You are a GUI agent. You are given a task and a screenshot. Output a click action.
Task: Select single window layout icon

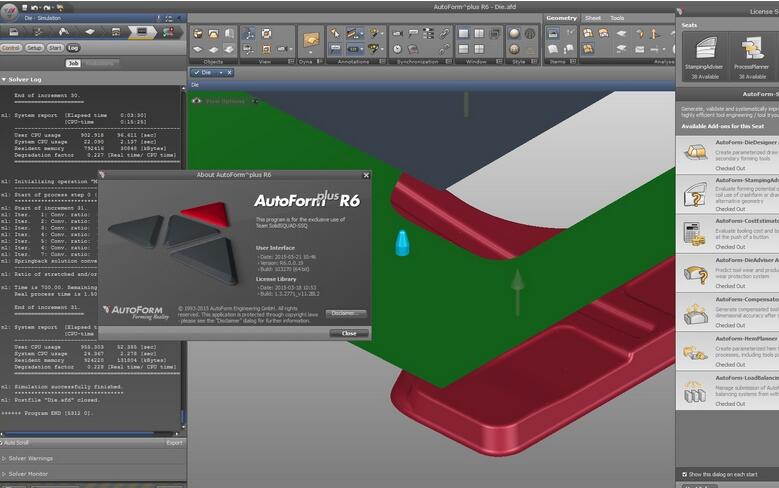(463, 33)
